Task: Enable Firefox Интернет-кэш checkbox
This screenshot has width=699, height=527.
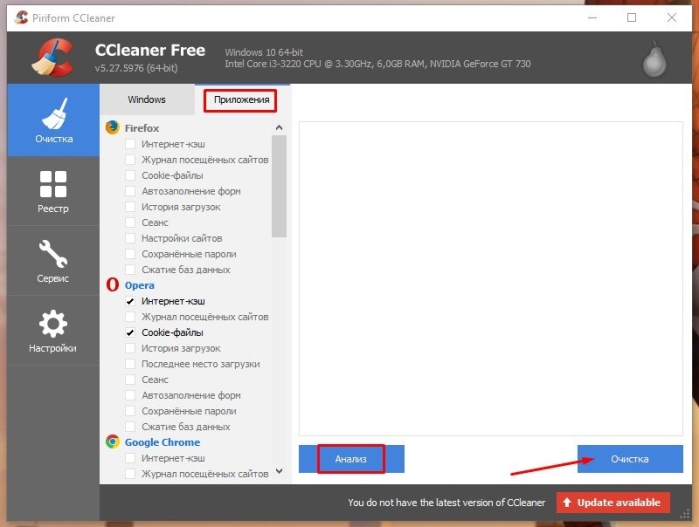Action: pyautogui.click(x=130, y=144)
